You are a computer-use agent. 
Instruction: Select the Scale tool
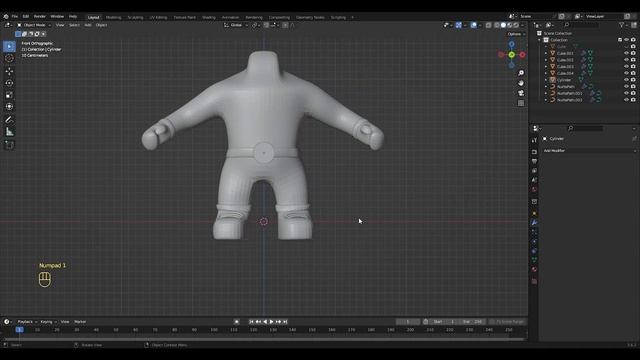pos(9,95)
